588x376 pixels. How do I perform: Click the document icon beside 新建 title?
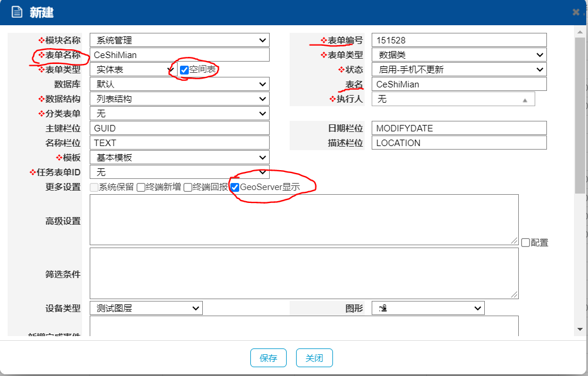pyautogui.click(x=16, y=12)
